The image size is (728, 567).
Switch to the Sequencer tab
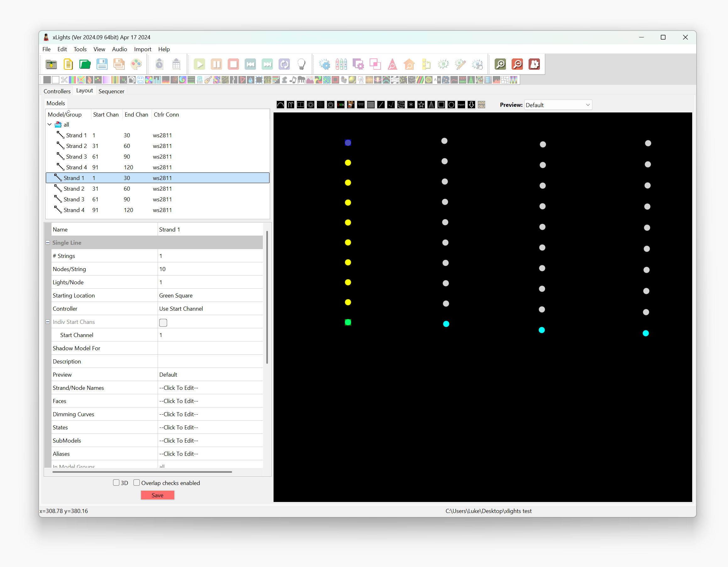click(x=111, y=91)
